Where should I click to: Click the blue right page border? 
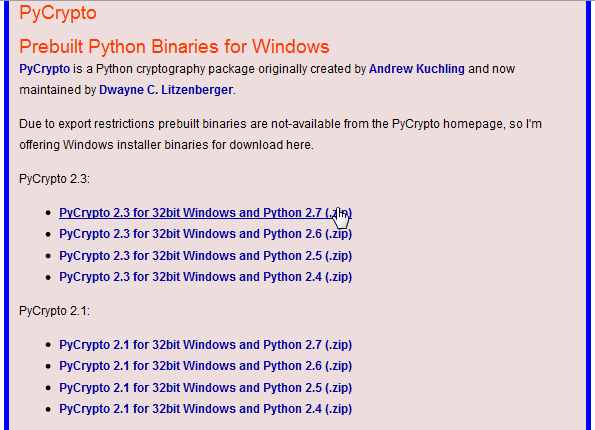pos(589,215)
